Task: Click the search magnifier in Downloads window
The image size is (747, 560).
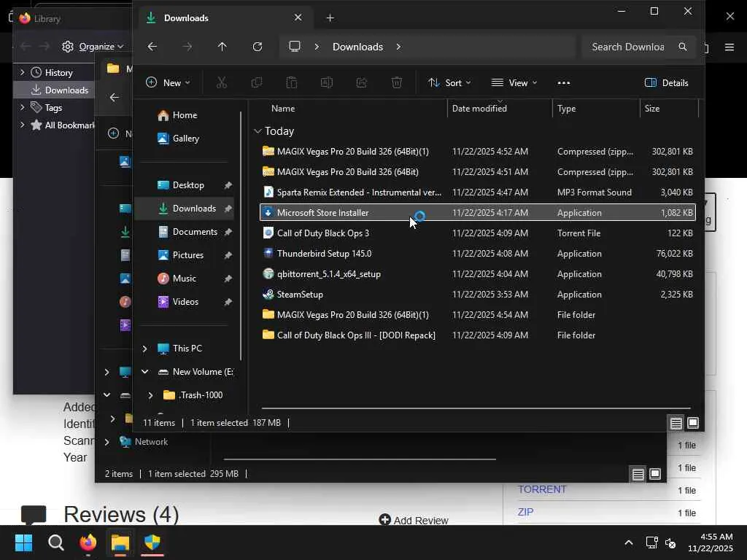Action: click(x=683, y=47)
